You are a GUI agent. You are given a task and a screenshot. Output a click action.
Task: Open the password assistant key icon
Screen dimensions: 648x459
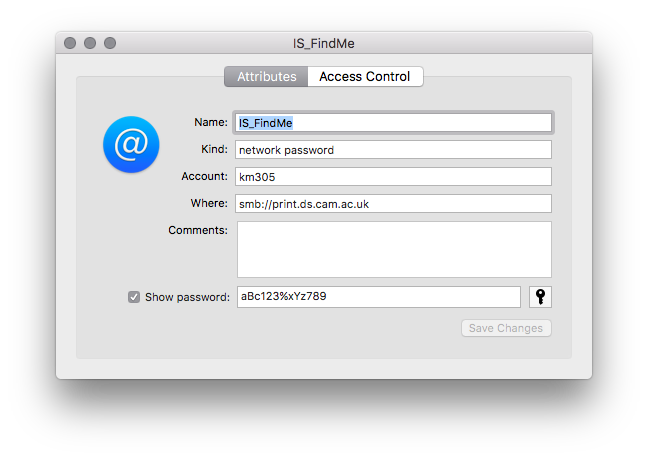click(x=540, y=297)
